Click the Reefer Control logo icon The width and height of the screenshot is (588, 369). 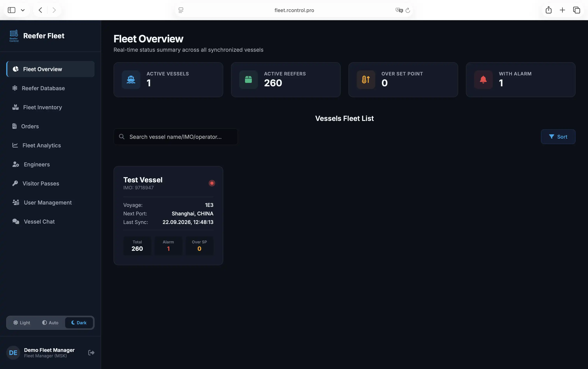[x=14, y=36]
